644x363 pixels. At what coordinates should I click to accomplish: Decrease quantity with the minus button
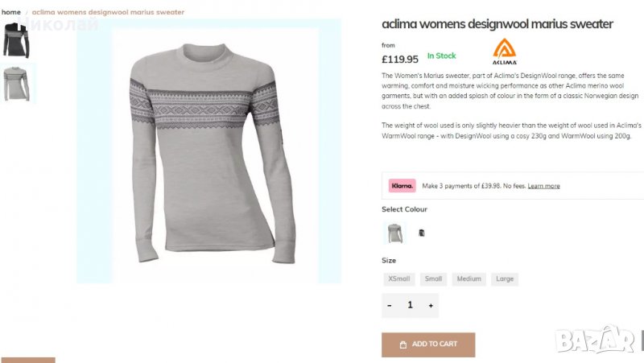pos(390,306)
